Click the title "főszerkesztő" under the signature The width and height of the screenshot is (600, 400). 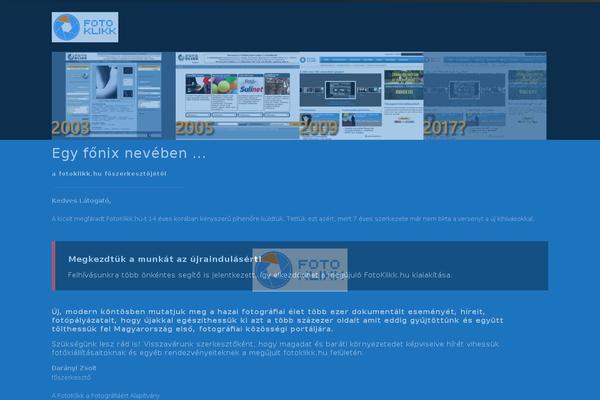(x=72, y=377)
